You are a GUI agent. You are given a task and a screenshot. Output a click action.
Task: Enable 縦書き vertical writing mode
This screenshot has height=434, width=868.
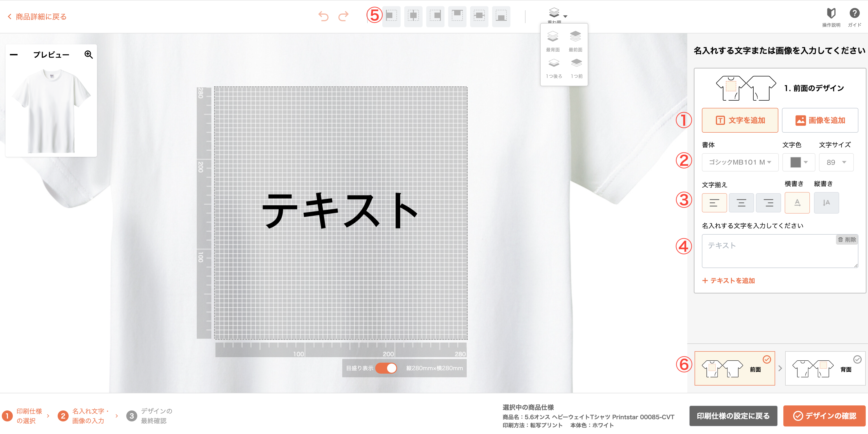pos(826,203)
